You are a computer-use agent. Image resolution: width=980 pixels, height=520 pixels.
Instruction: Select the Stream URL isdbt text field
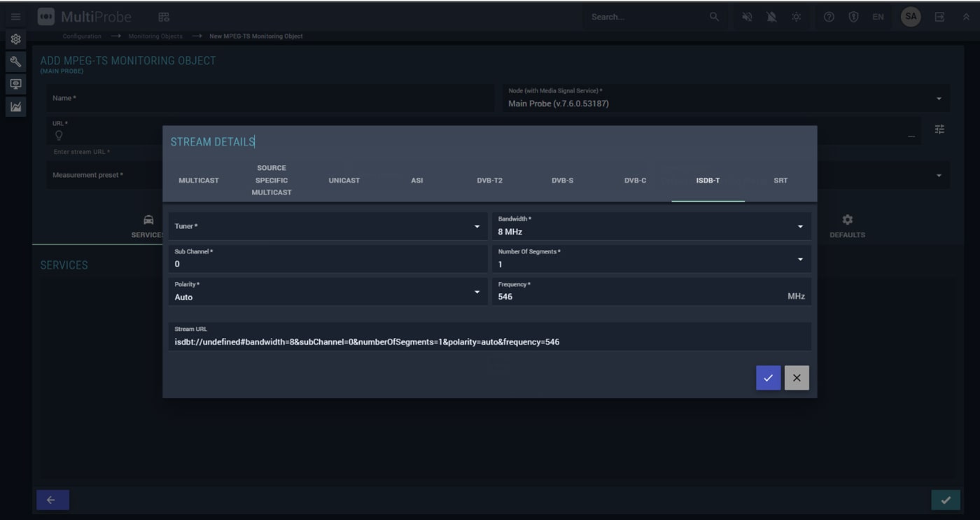(489, 337)
